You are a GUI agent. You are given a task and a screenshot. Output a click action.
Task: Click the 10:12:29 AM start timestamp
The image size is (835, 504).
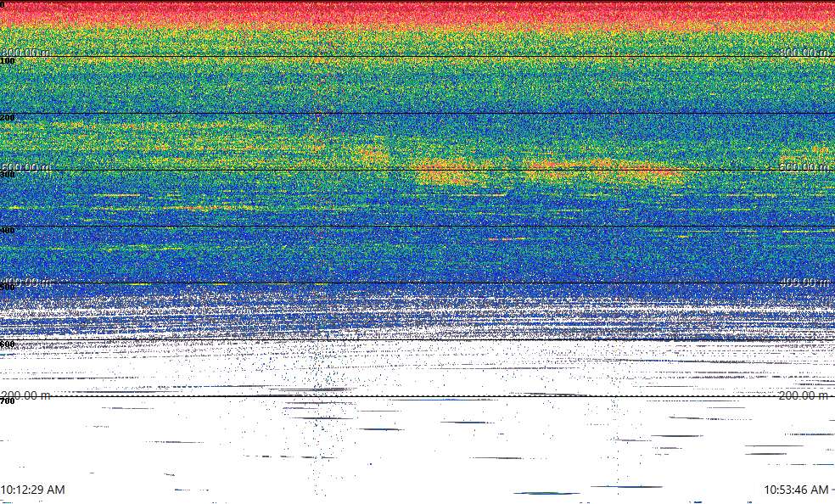pyautogui.click(x=33, y=490)
